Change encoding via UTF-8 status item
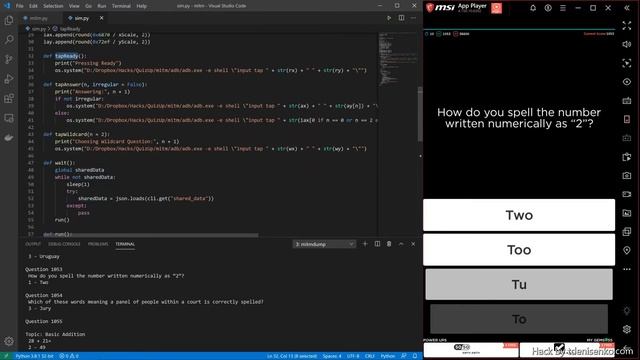The image size is (640, 360). 353,356
